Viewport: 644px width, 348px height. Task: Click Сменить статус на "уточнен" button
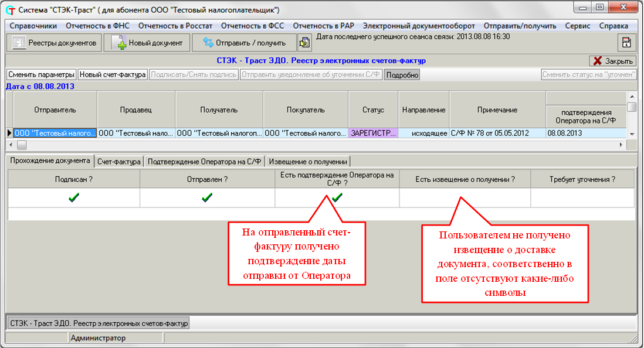[x=588, y=74]
